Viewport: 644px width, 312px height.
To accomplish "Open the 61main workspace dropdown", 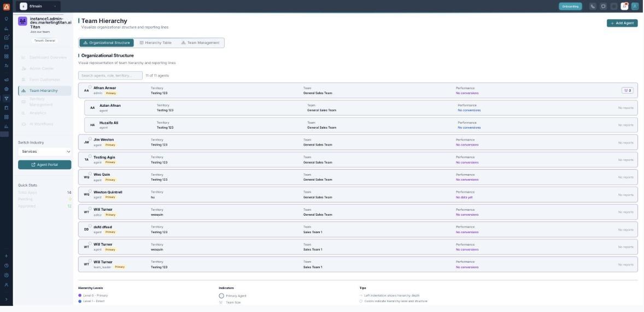I will [38, 6].
